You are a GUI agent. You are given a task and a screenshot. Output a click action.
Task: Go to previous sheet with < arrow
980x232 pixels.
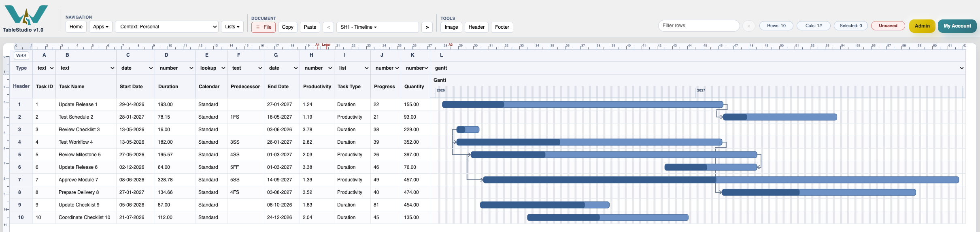click(328, 27)
